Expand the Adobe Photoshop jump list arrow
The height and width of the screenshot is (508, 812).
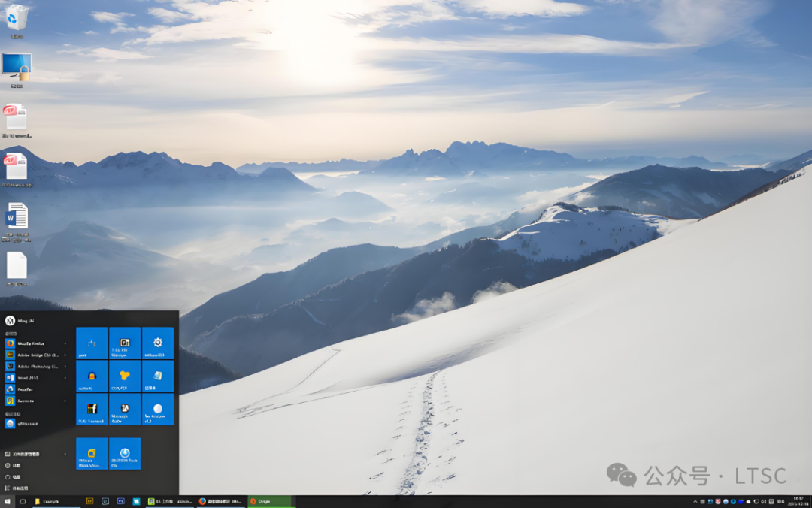(x=65, y=366)
